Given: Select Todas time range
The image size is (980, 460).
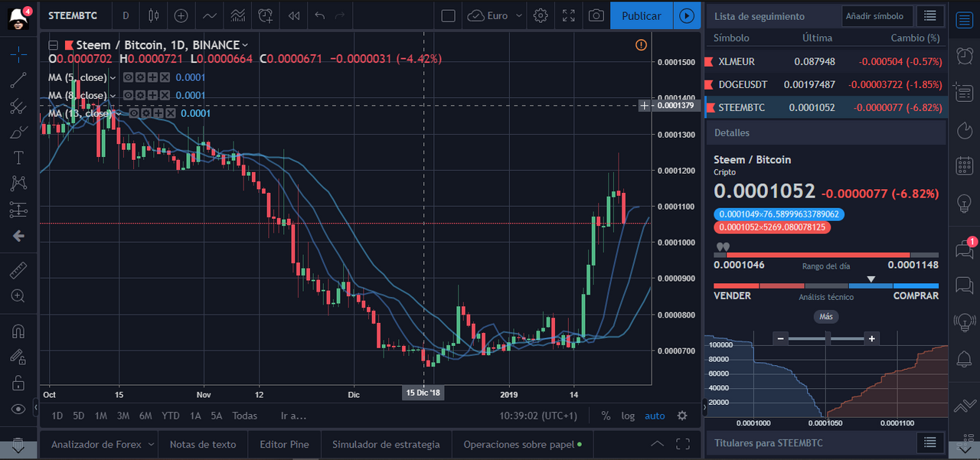Looking at the screenshot, I should tap(244, 416).
